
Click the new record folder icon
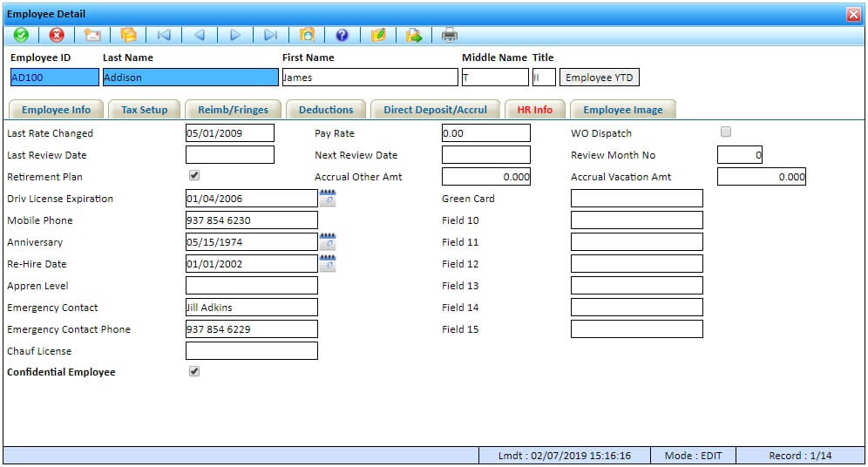tap(92, 35)
